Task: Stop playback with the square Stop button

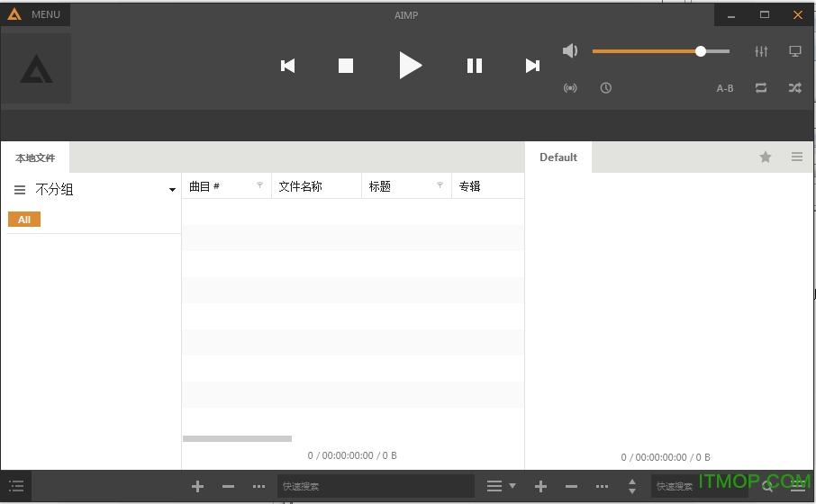Action: (x=346, y=66)
